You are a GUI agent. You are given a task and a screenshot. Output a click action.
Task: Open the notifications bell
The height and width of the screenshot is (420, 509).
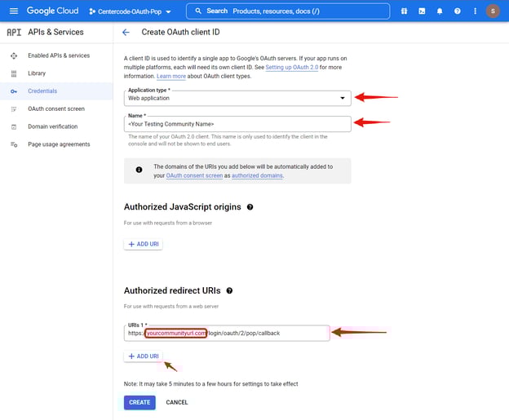coord(440,11)
